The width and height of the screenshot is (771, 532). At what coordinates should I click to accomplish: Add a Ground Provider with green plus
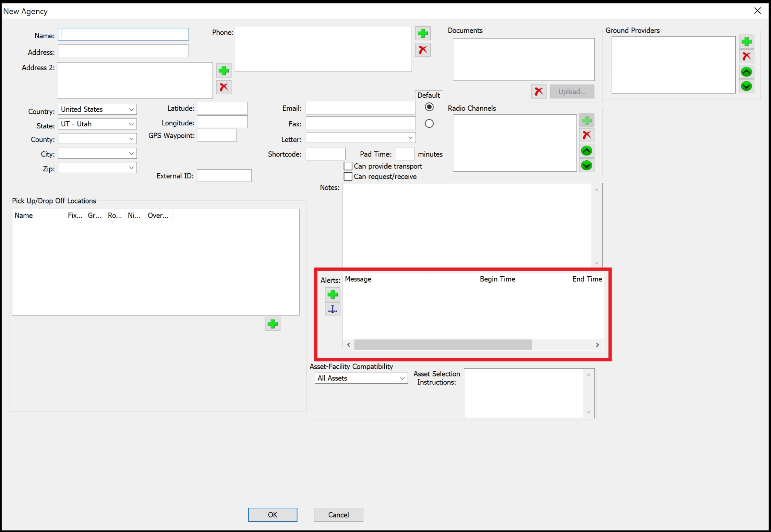(x=746, y=42)
